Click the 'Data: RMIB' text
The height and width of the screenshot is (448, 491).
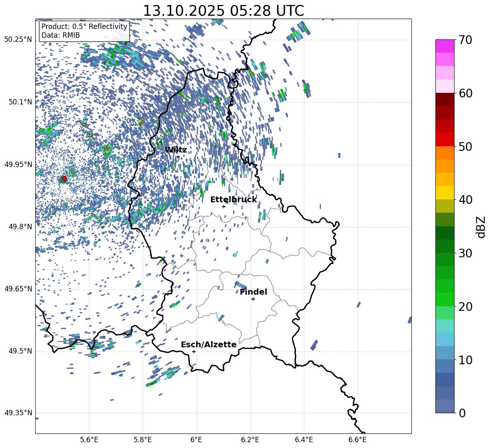point(61,35)
